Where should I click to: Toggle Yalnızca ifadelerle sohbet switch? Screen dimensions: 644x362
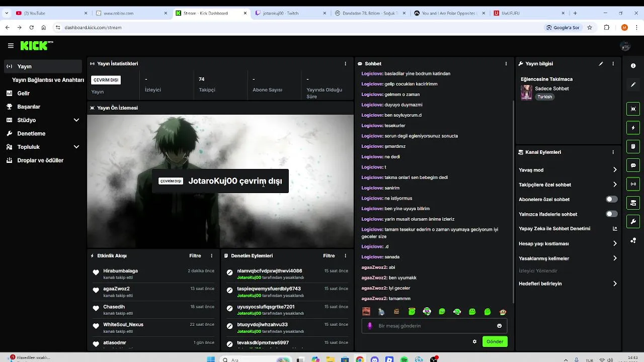coord(612,214)
